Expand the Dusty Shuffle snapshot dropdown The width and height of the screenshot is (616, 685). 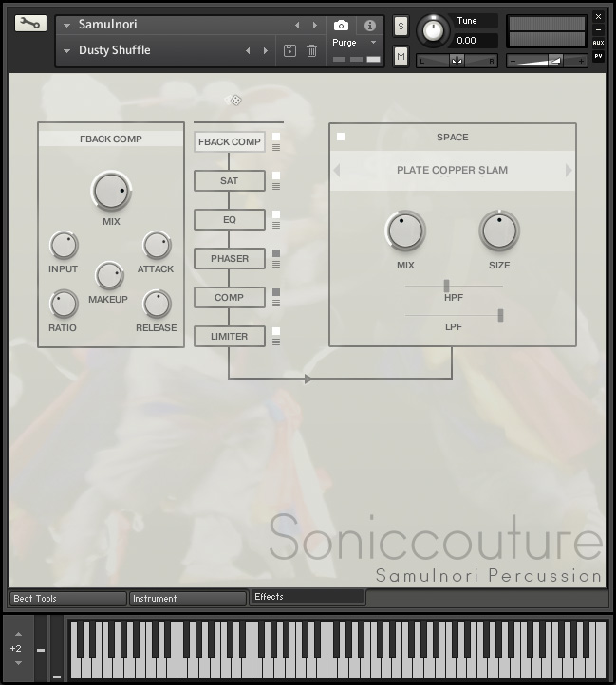tap(66, 50)
